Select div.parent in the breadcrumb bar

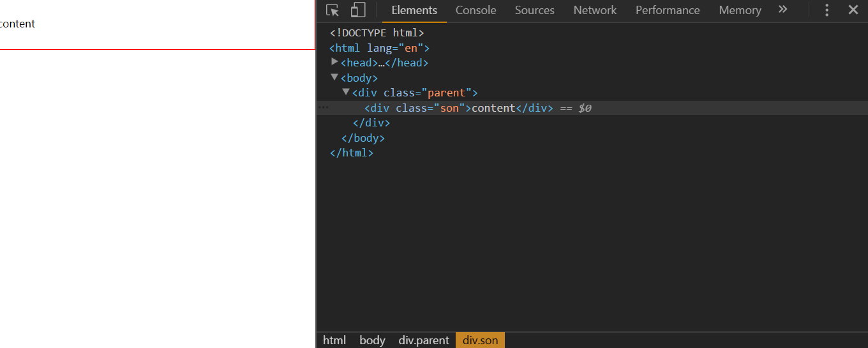(424, 340)
